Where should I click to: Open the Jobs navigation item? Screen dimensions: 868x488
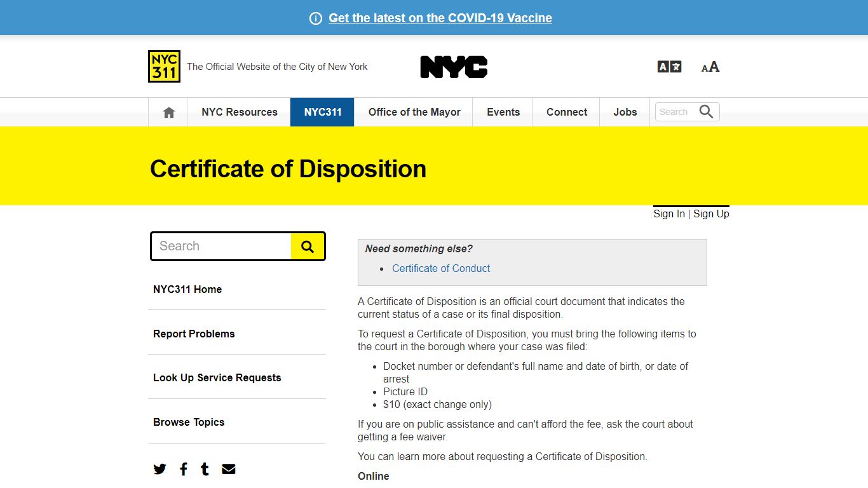click(x=625, y=112)
